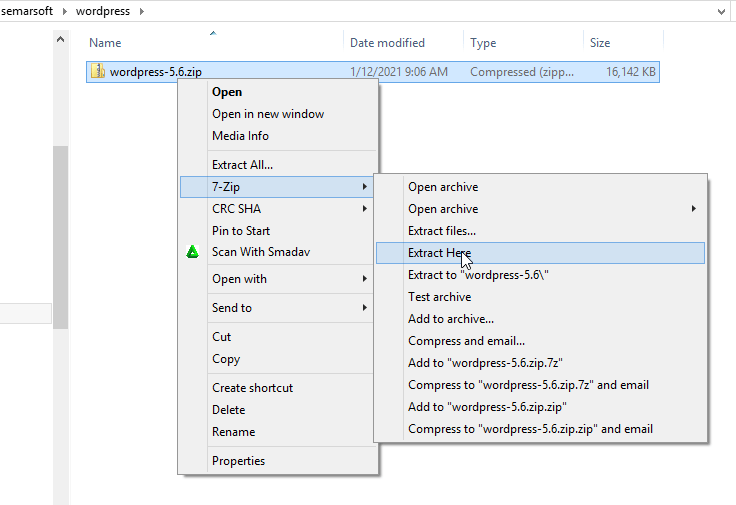Select Extract to "wordpress-5.6\"
Screen dimensions: 736x505
tap(540, 275)
